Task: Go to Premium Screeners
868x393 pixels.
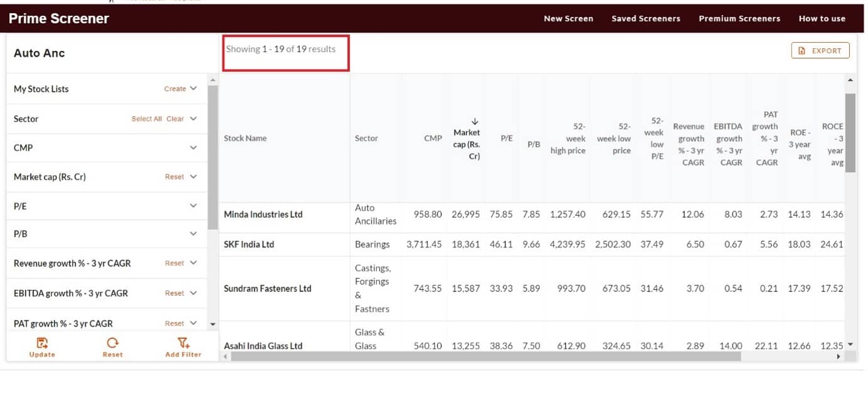Action: tap(739, 19)
